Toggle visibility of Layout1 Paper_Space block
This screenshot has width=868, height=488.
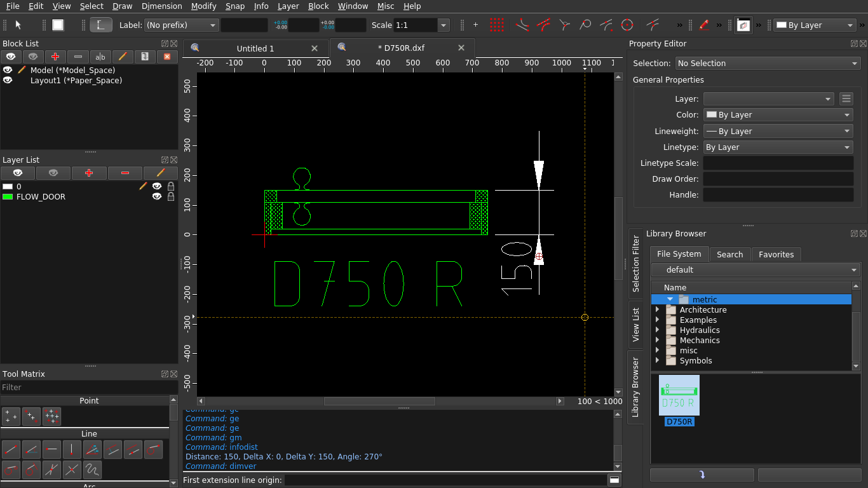(8, 80)
